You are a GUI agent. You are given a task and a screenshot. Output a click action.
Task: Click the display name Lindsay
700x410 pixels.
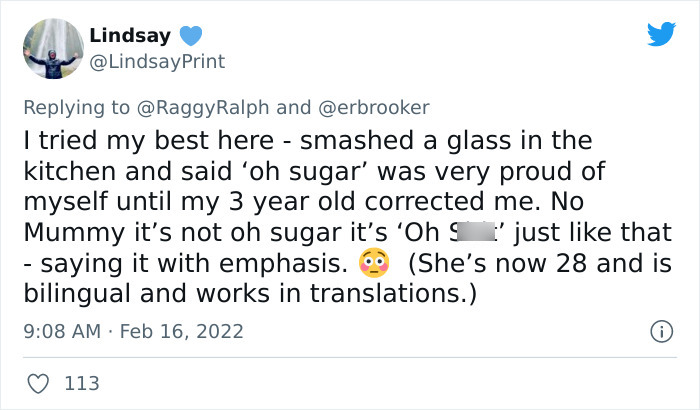coord(130,36)
